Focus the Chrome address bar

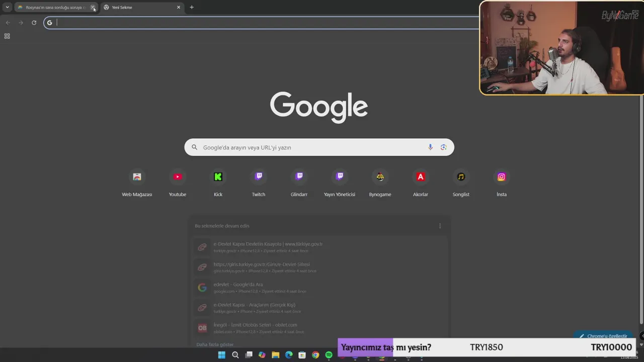pyautogui.click(x=262, y=23)
